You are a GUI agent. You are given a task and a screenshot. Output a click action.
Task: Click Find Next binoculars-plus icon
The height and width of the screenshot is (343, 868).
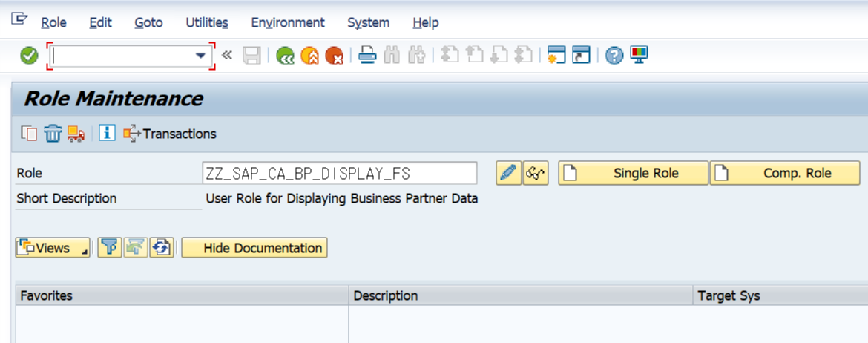click(x=416, y=56)
